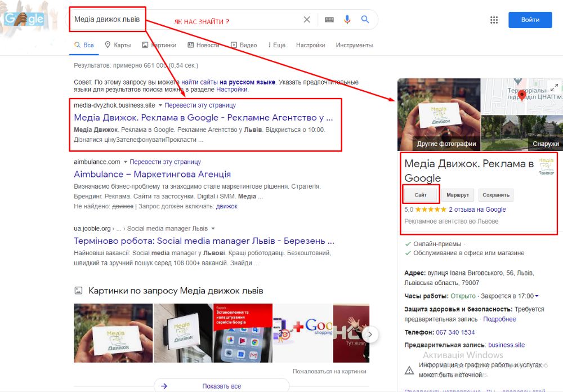563x392 pixels.
Task: Switch to the Карты tab
Action: pos(118,45)
